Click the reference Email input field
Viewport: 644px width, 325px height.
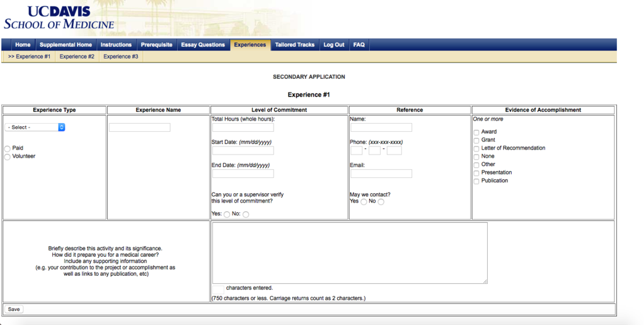[x=381, y=174]
